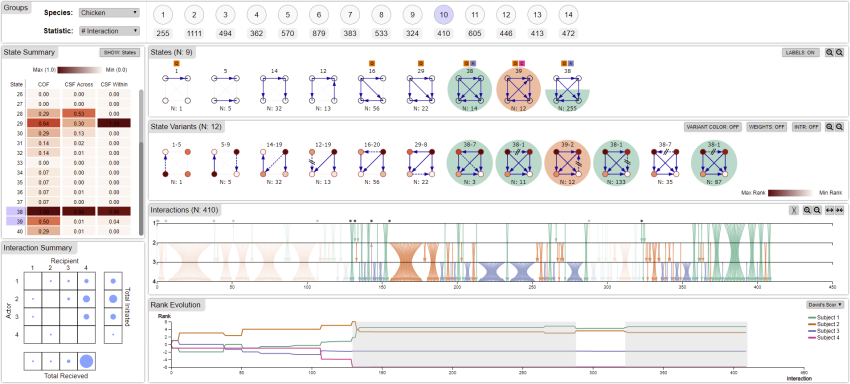Open the Species dropdown showing Chicken
The height and width of the screenshot is (384, 850).
[109, 12]
